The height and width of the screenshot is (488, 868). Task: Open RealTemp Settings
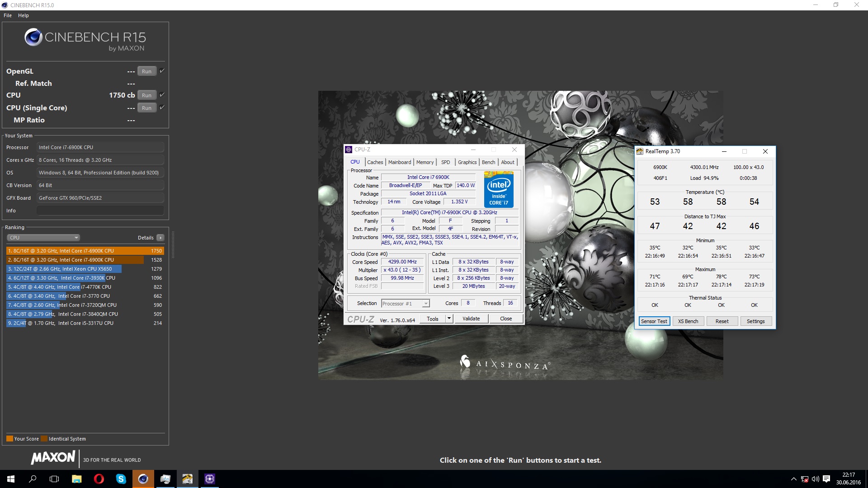click(755, 321)
